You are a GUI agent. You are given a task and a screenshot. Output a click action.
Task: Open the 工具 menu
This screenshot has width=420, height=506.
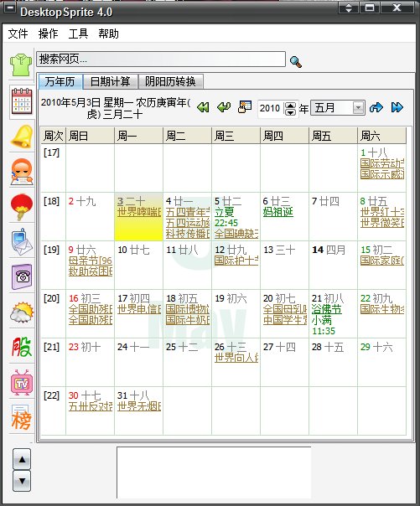click(x=78, y=34)
